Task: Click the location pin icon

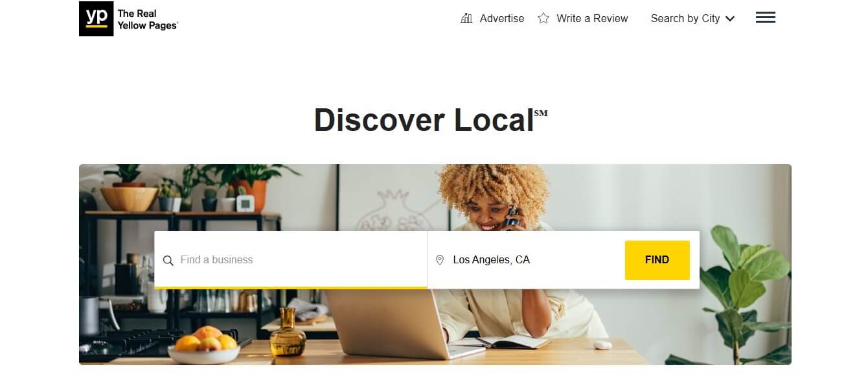Action: [440, 260]
